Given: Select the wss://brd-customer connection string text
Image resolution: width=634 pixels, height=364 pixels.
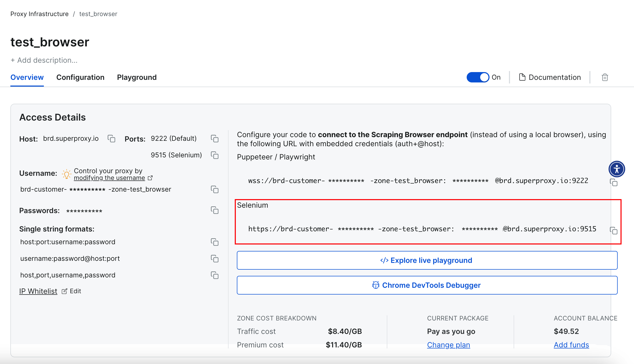Looking at the screenshot, I should (x=418, y=181).
